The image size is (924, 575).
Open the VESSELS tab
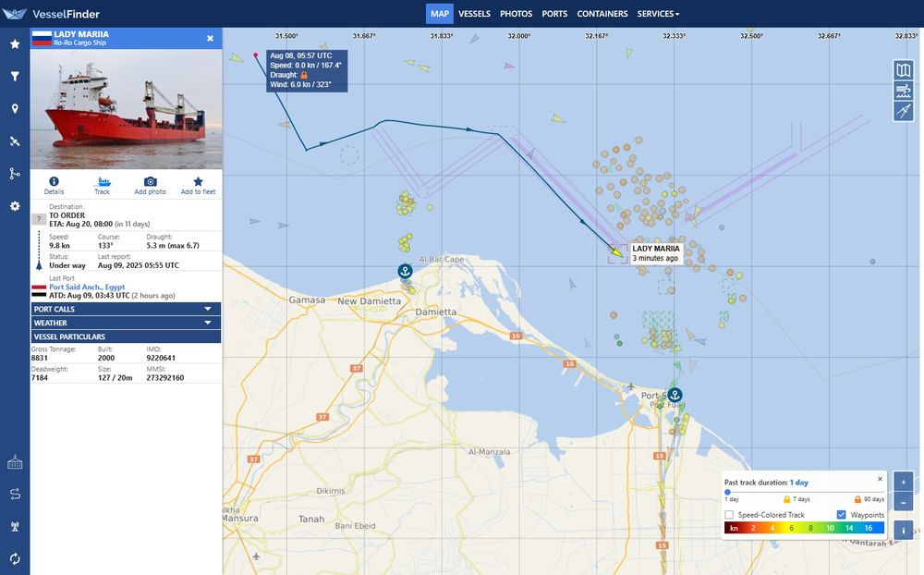pyautogui.click(x=474, y=14)
